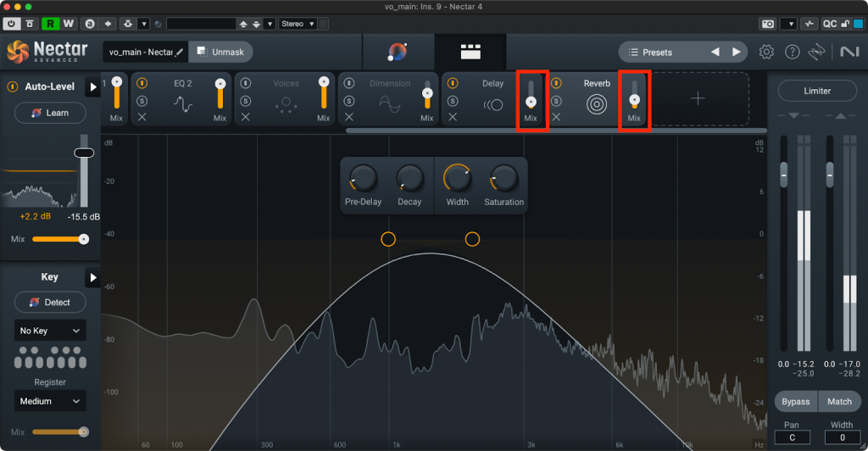Viewport: 868px width, 451px height.
Task: Remove the Delay module with X
Action: click(453, 117)
